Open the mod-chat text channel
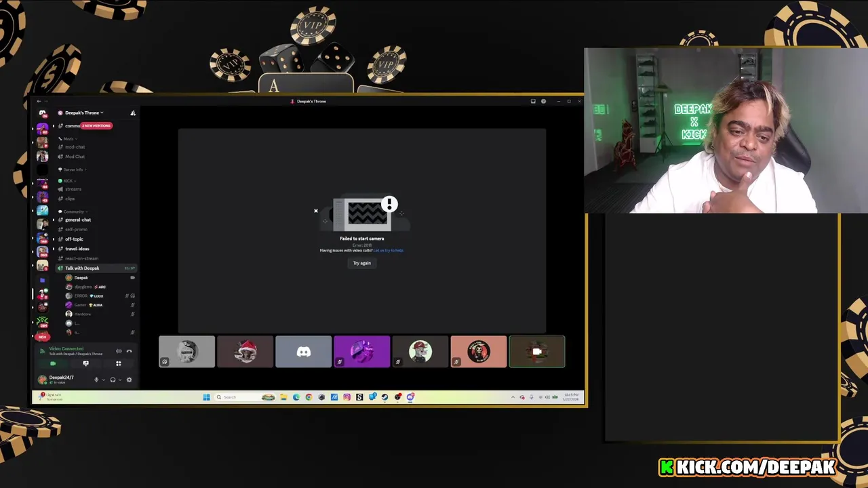The image size is (868, 488). tap(75, 147)
